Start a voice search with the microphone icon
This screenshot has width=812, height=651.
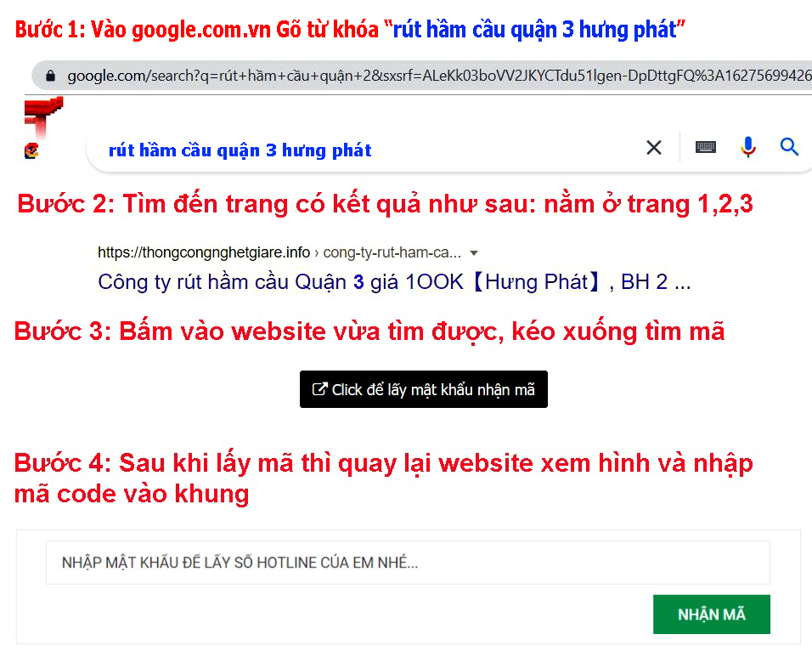(x=748, y=147)
